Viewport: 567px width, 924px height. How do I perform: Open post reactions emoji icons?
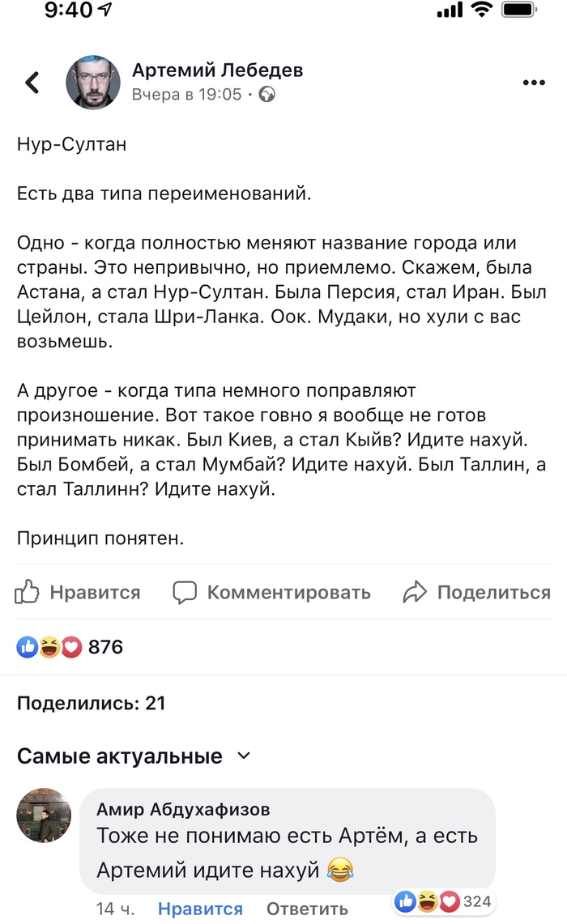[49, 647]
